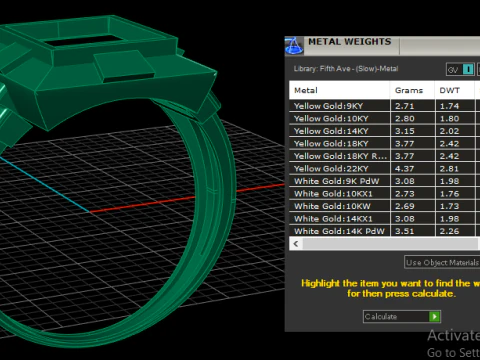This screenshot has width=480, height=360.
Task: Select the Yellow Gold:14KY row
Action: [x=384, y=131]
